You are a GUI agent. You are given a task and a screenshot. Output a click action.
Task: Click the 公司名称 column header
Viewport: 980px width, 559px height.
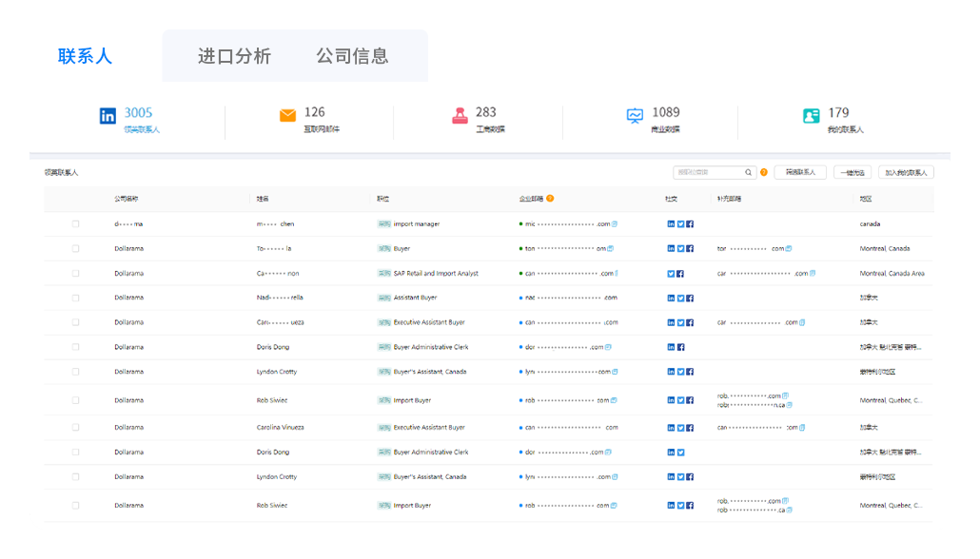(127, 199)
